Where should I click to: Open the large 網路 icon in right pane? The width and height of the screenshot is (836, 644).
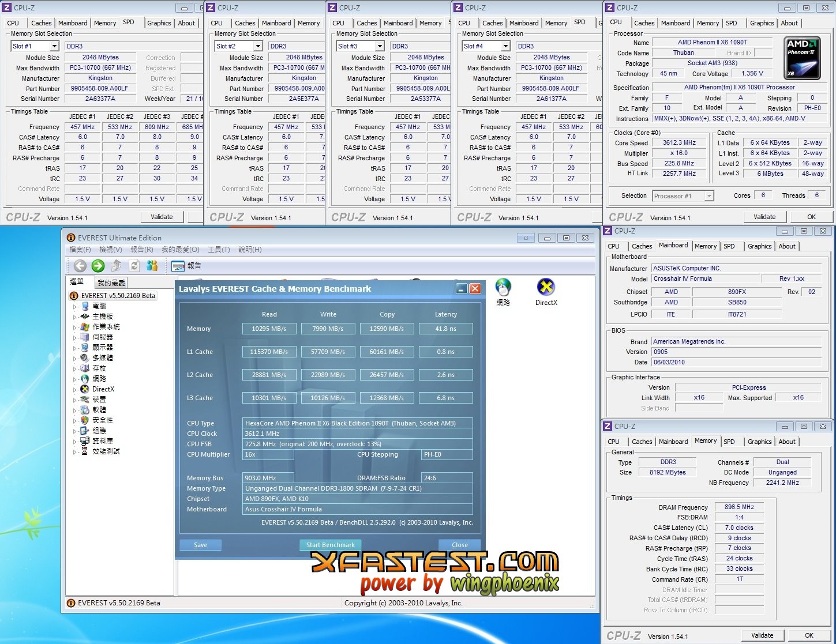point(503,287)
